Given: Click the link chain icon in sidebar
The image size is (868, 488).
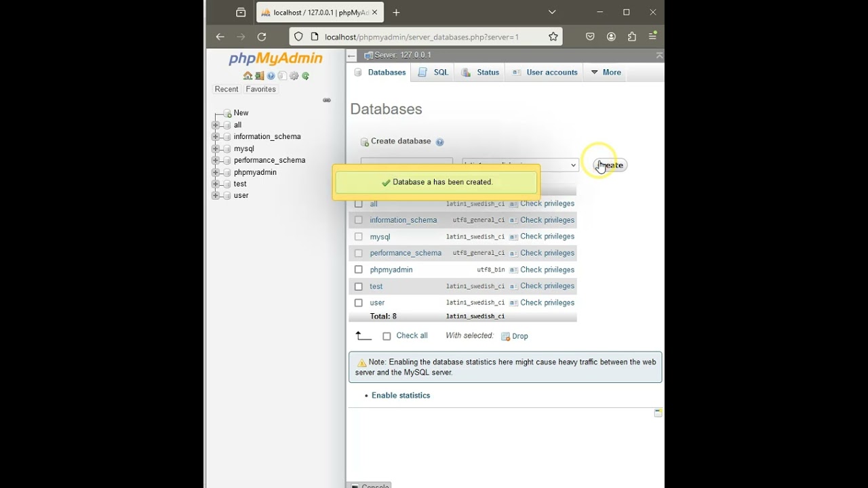Looking at the screenshot, I should [x=327, y=100].
